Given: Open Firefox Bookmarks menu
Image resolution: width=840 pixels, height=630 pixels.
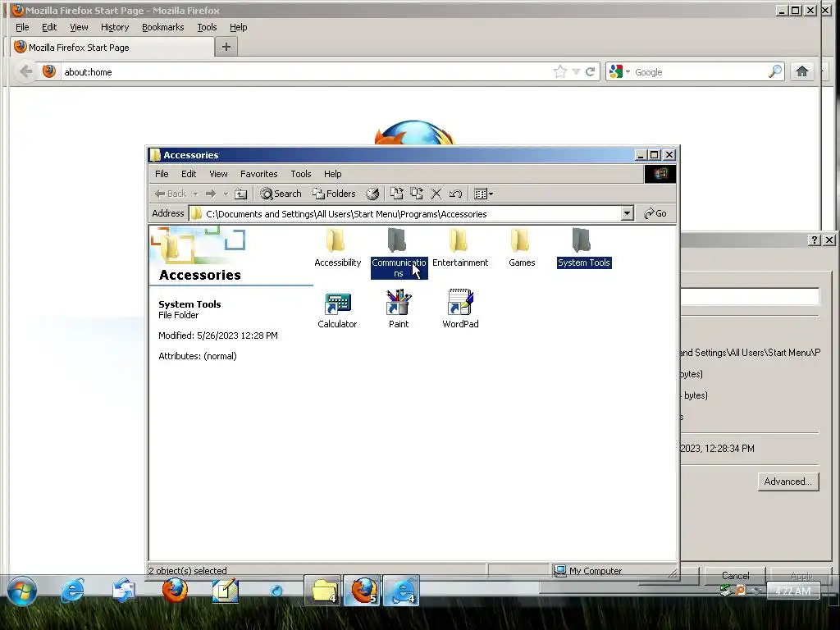Looking at the screenshot, I should click(x=163, y=27).
